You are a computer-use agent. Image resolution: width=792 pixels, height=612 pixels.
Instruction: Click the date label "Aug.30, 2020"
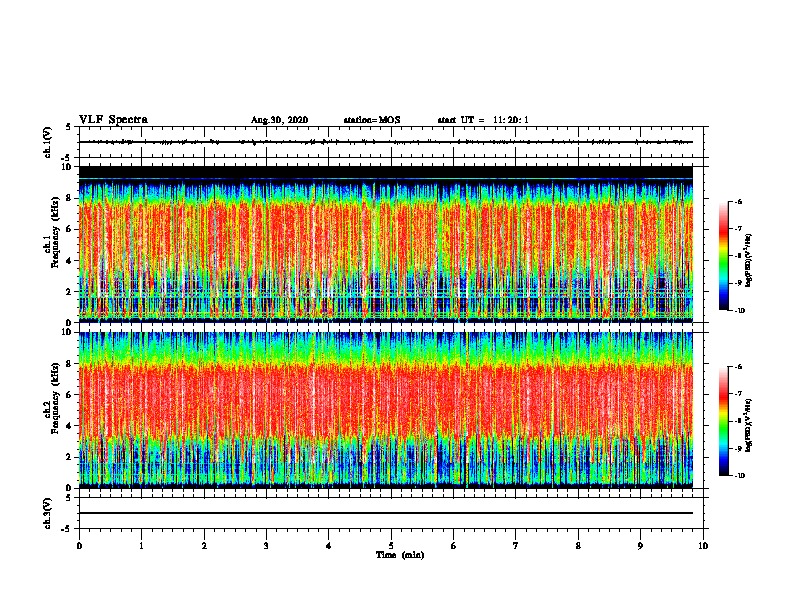[x=279, y=120]
